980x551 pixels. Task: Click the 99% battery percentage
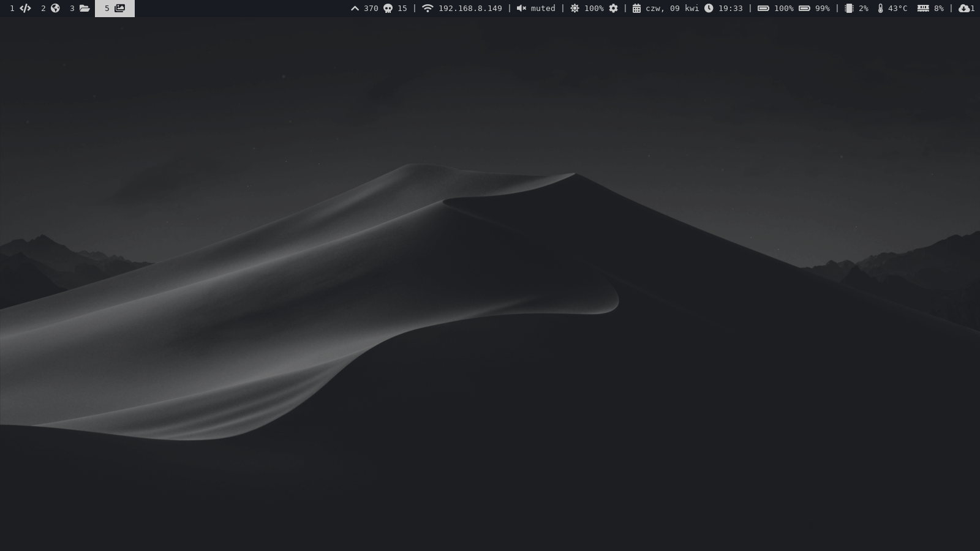[822, 9]
